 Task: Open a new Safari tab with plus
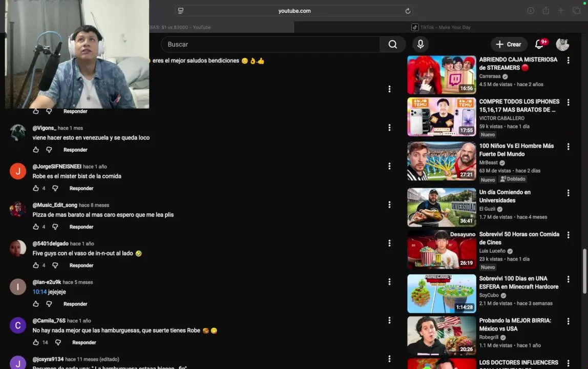coord(561,11)
